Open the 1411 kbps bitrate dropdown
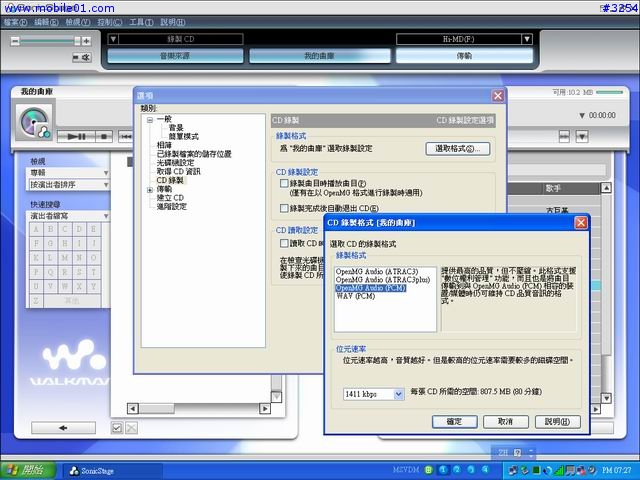Viewport: 640px width, 480px height. pos(398,394)
